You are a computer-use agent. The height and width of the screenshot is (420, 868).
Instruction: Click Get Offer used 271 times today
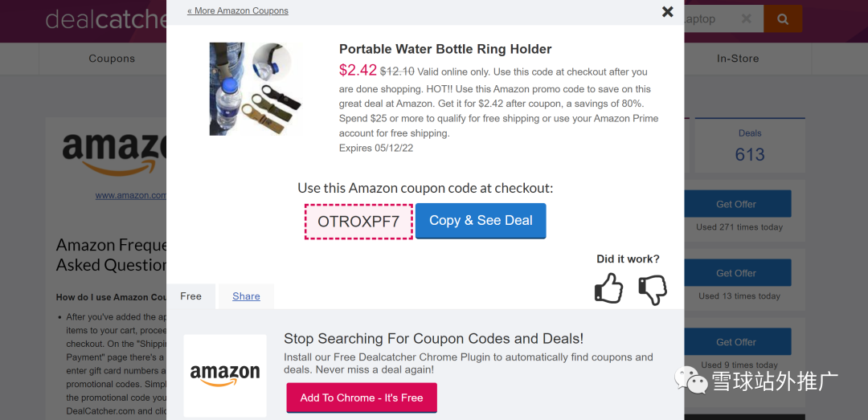[x=736, y=204]
